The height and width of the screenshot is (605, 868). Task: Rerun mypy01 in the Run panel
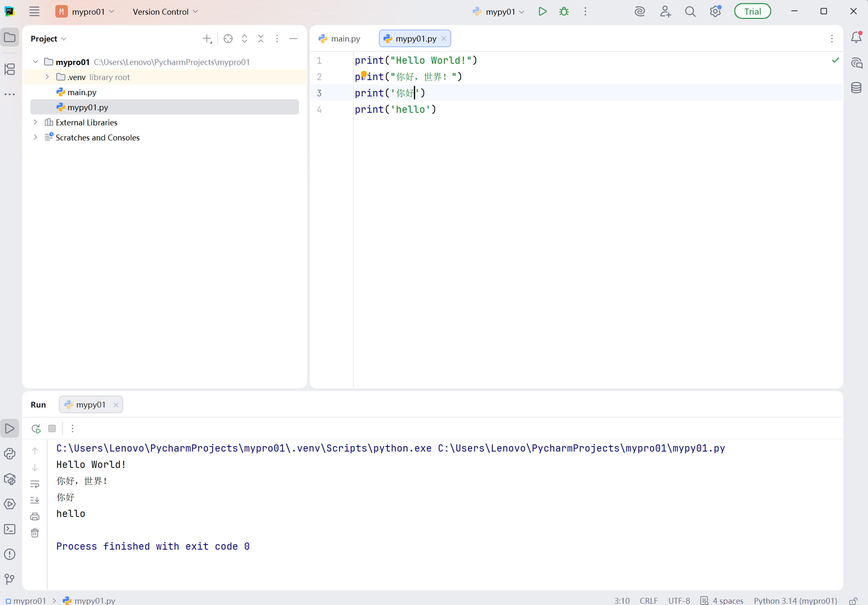tap(36, 428)
